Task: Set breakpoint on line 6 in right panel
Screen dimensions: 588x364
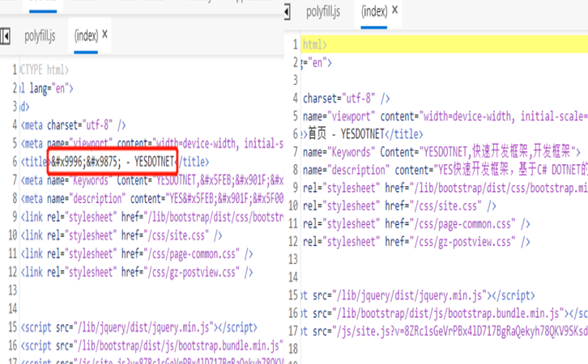Action: [x=295, y=134]
